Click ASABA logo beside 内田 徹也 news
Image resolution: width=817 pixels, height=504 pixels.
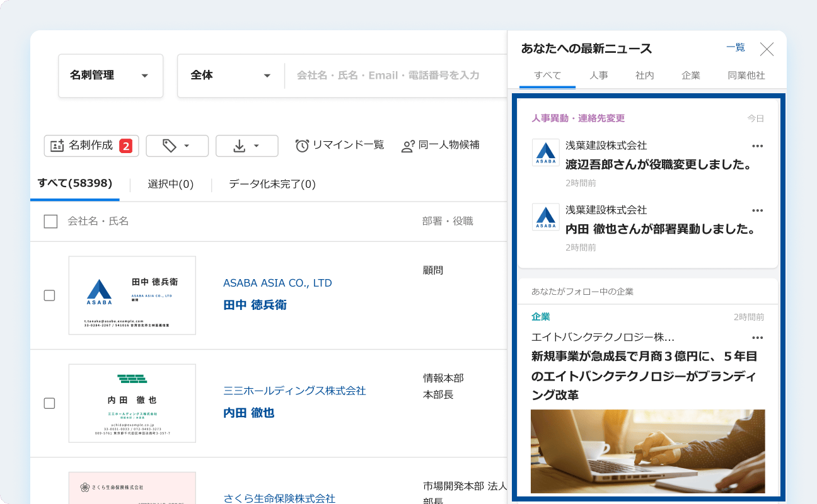545,217
